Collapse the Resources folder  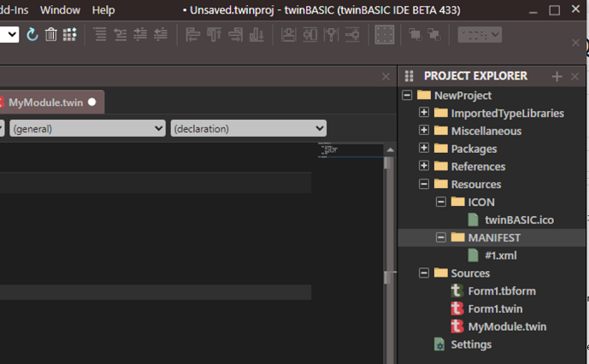(x=424, y=184)
